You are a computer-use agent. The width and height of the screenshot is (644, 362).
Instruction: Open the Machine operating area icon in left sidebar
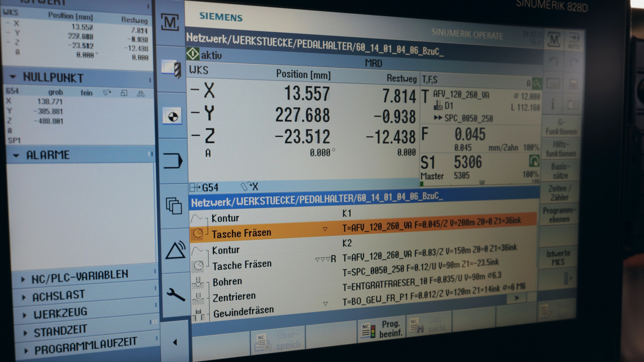(170, 23)
